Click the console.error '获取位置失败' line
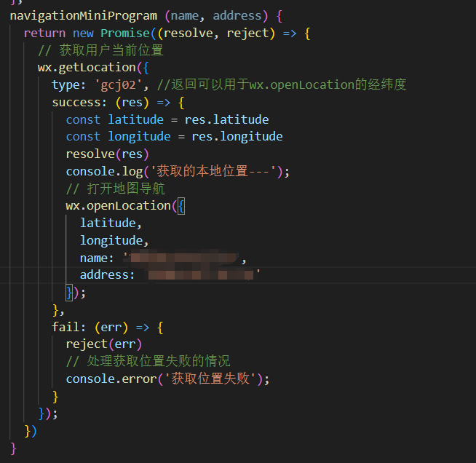476x463 pixels. click(167, 379)
